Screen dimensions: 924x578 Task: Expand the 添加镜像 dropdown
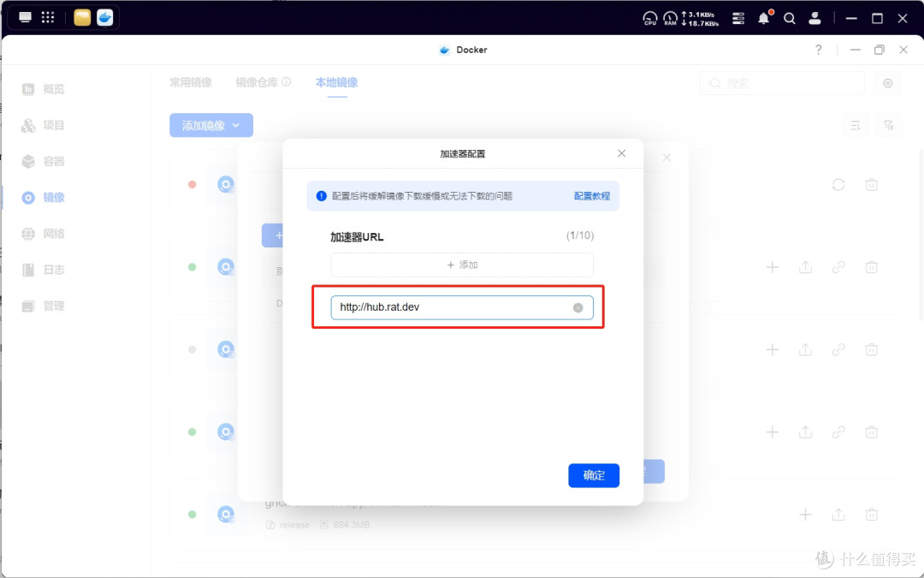pos(211,125)
